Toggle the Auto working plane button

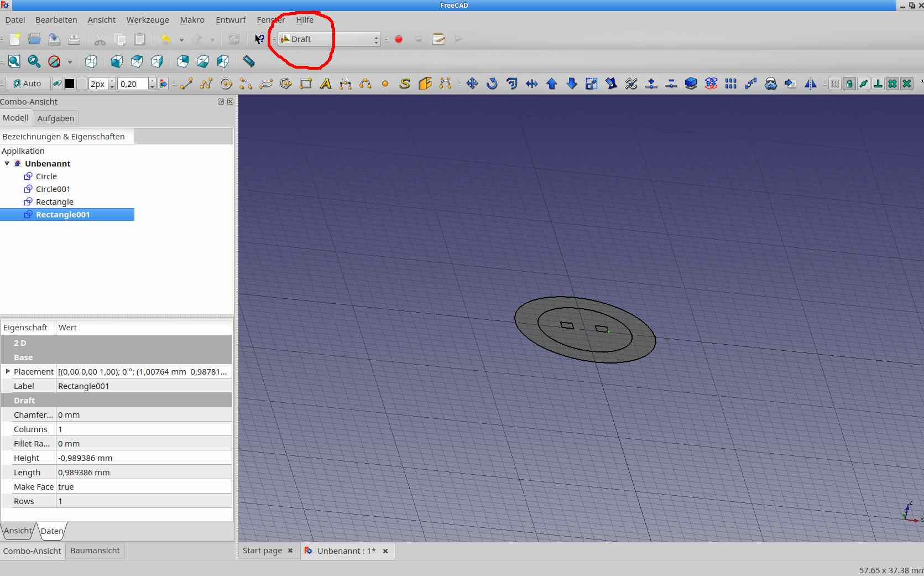[x=28, y=84]
